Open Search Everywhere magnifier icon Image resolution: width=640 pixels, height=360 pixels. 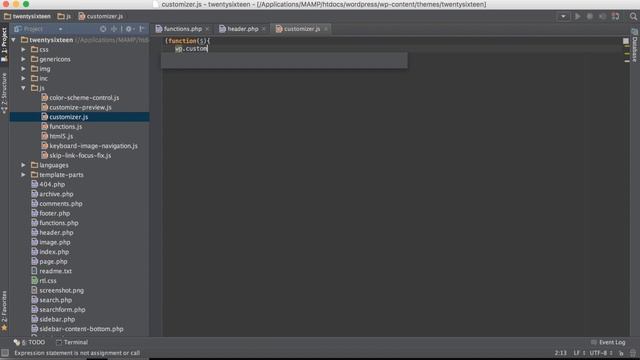(x=633, y=16)
